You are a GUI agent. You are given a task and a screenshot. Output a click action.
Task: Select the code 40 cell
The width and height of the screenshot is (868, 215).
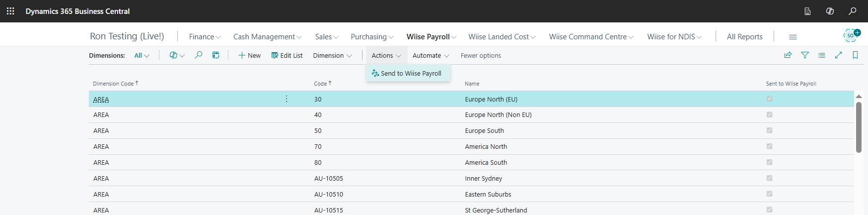(x=318, y=115)
